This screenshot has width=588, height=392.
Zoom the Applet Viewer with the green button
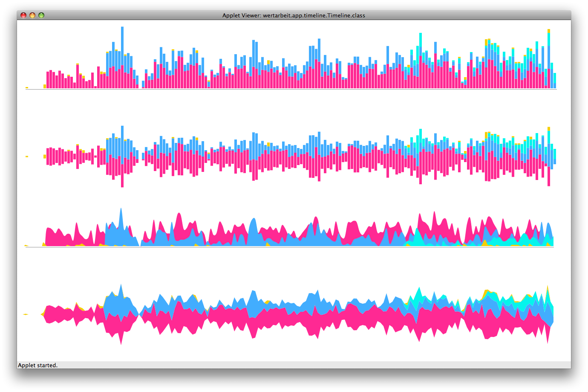(x=41, y=15)
